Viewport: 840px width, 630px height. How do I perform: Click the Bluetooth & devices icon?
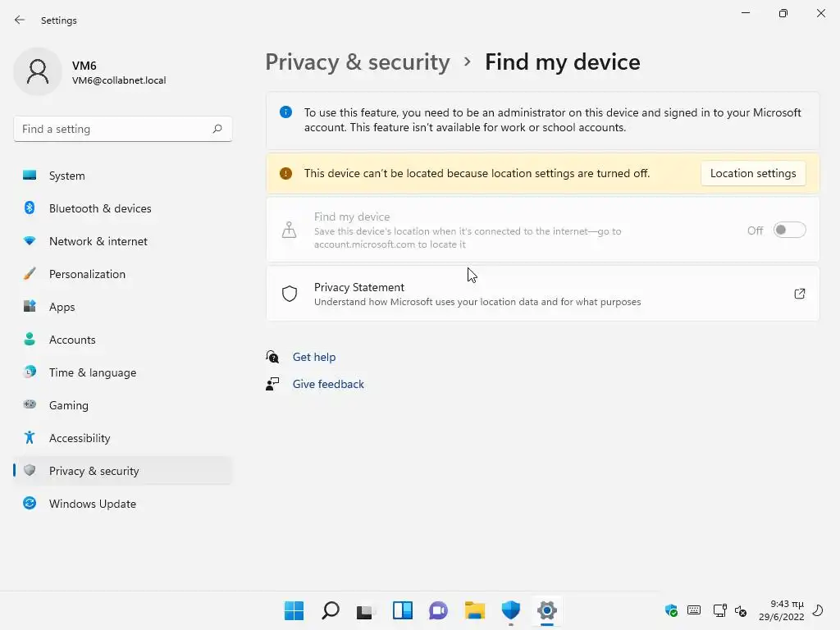click(30, 208)
